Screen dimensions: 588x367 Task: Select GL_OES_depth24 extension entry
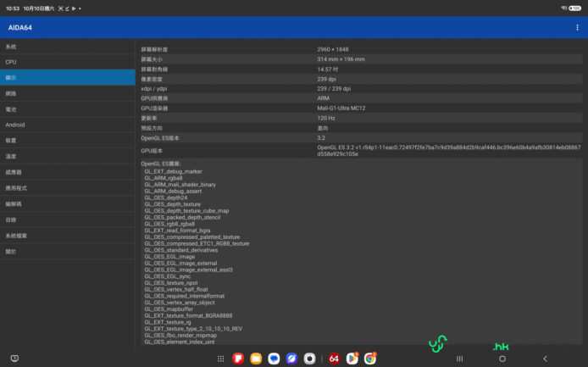pyautogui.click(x=166, y=197)
